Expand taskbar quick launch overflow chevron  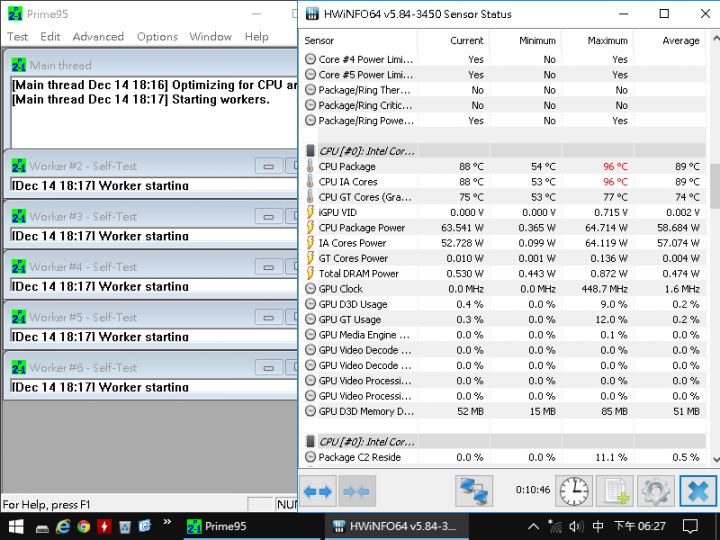[167, 522]
